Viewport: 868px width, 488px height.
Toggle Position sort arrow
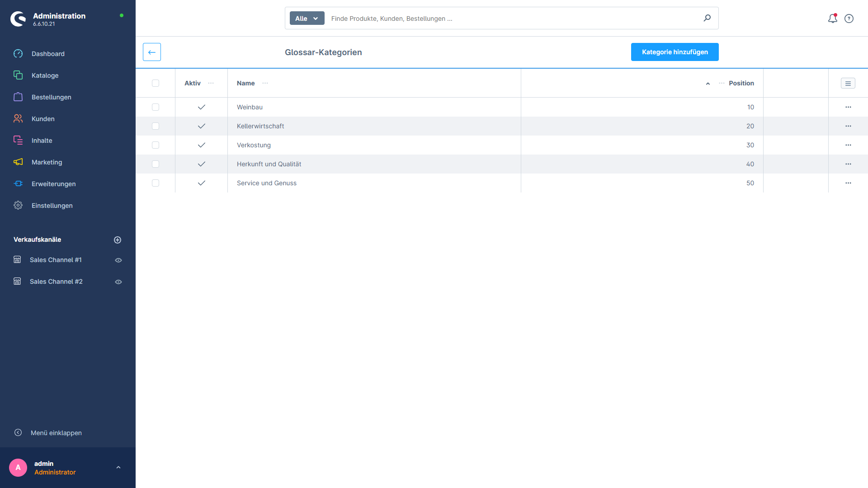708,84
